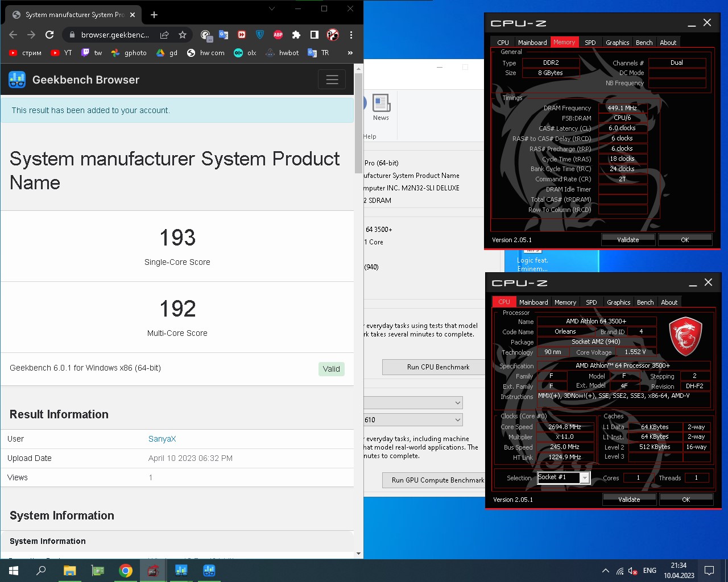This screenshot has height=582, width=728.
Task: Open Chrome profile avatar
Action: click(333, 35)
